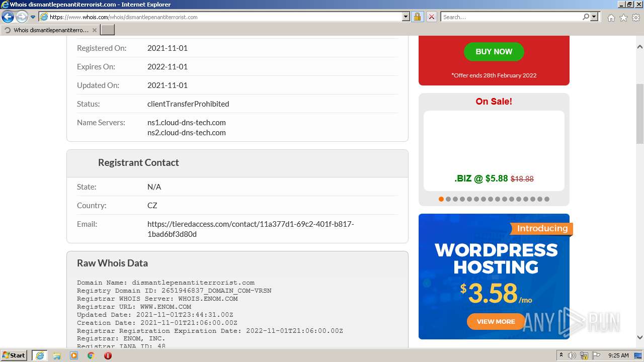
Task: Select the first orange carousel dot
Action: tap(441, 199)
